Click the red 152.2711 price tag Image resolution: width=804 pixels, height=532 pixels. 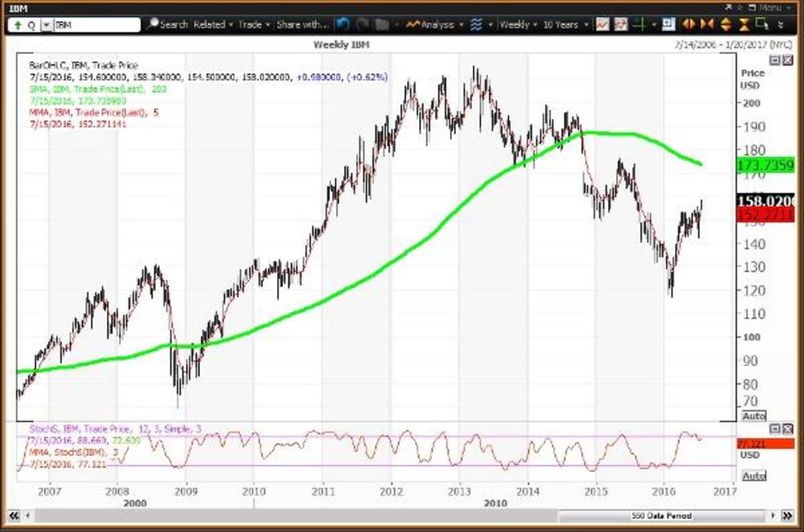point(764,214)
